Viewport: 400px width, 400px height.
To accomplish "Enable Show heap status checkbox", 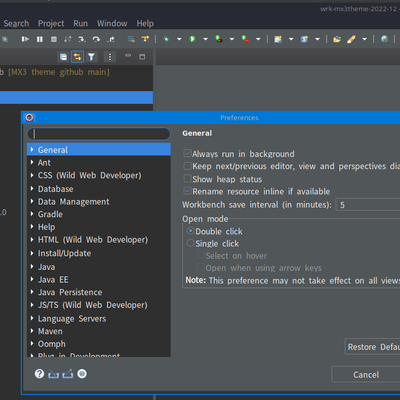I will click(187, 179).
